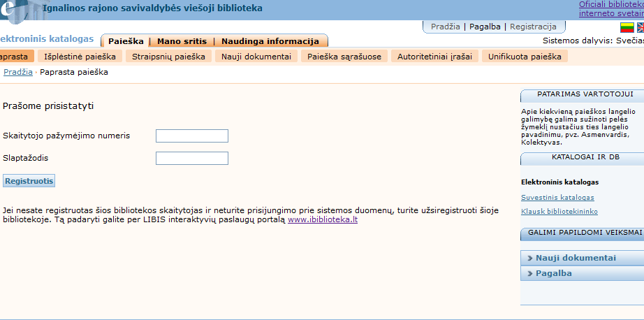Select the Išplėstinė paieška sub-tab

click(x=80, y=57)
